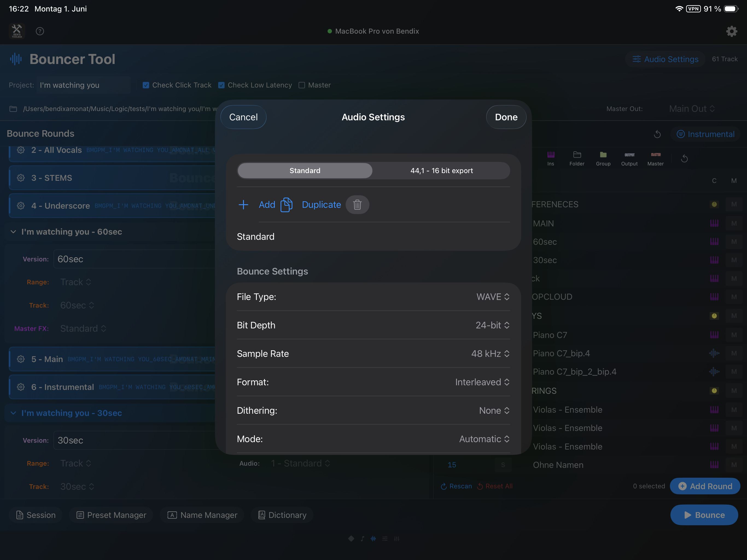
Task: Click the Bouncer Tool waveform logo
Action: click(16, 59)
